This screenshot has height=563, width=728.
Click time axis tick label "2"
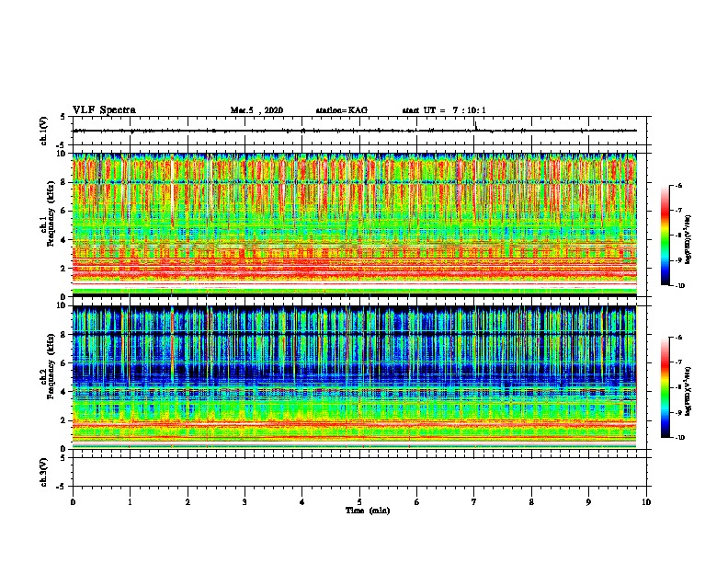(188, 502)
